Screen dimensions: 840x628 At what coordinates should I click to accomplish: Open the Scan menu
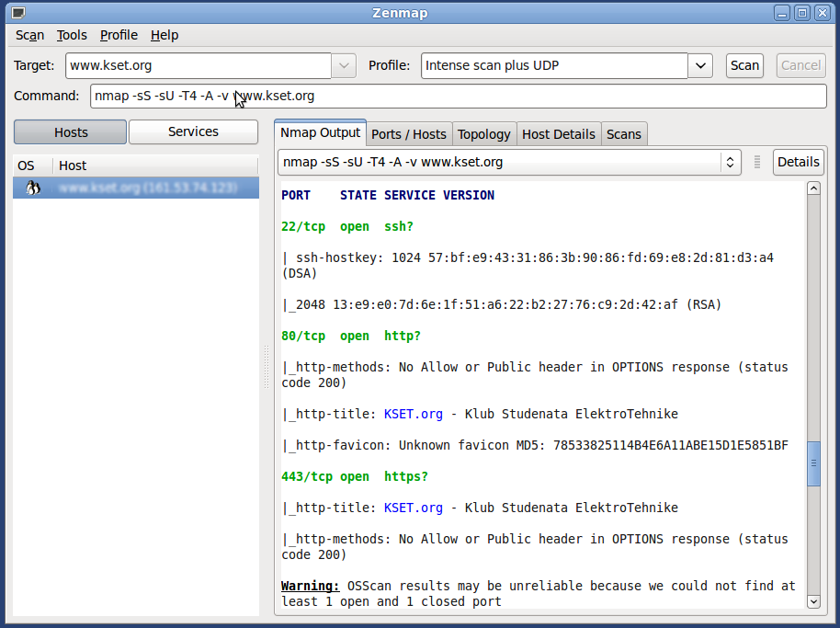tap(30, 35)
